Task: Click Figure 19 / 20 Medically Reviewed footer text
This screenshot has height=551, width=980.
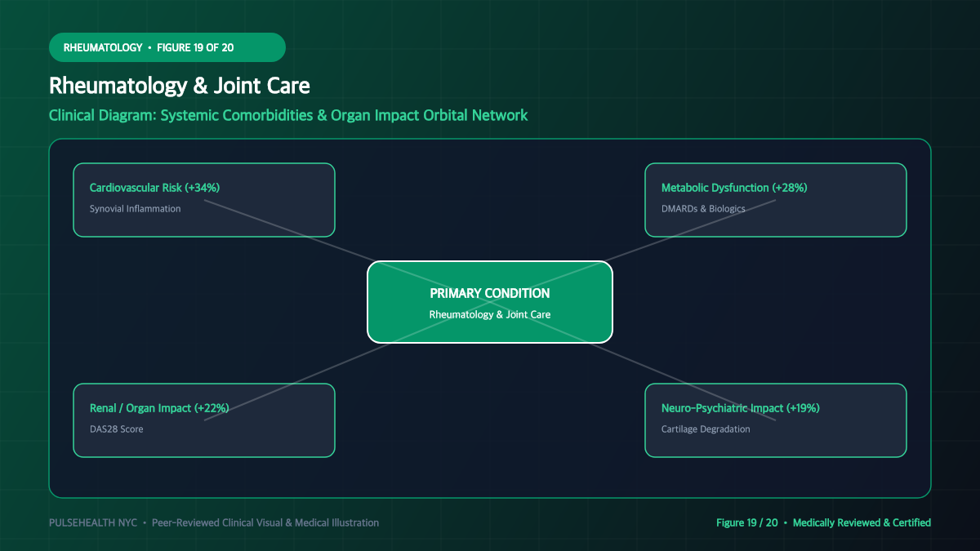Action: click(x=823, y=522)
